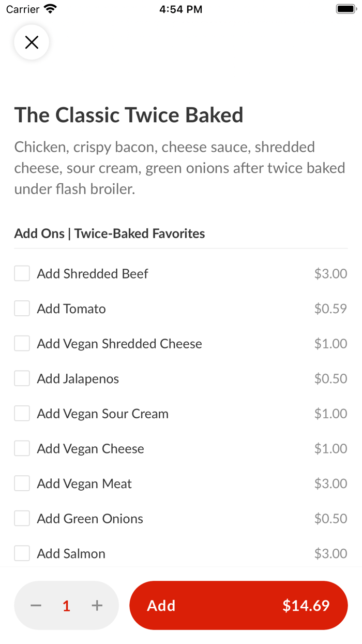Click the quantity value showing 1
The image size is (362, 644).
[66, 605]
